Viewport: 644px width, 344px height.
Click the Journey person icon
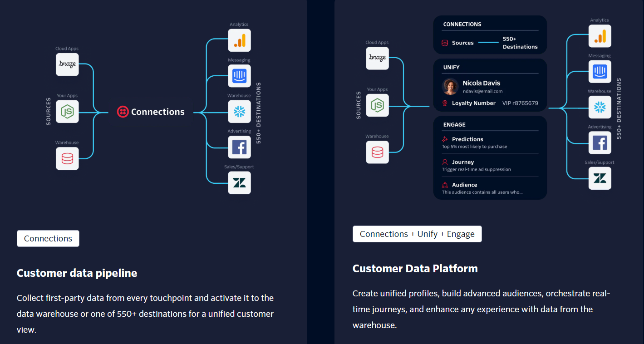pos(445,162)
